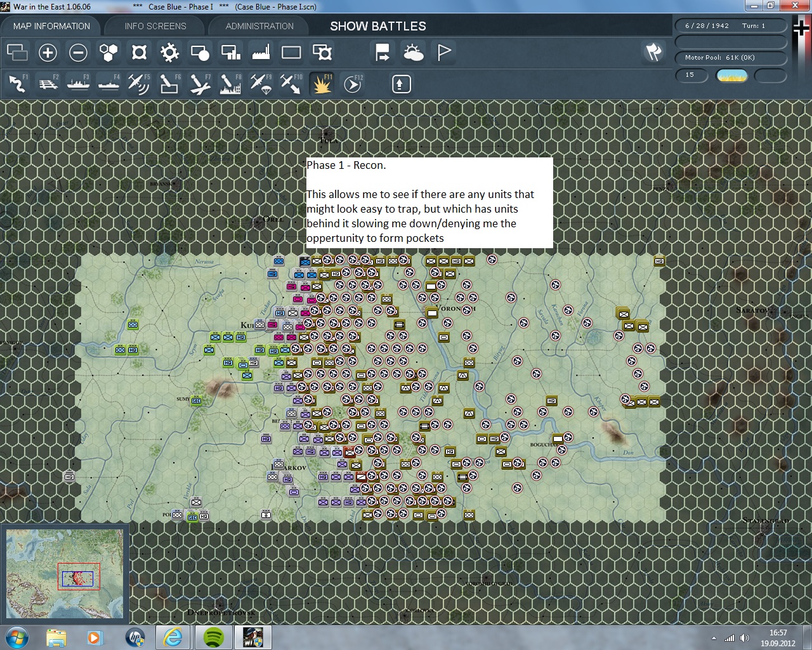
Task: Click War in the East taskbar button
Action: point(253,637)
